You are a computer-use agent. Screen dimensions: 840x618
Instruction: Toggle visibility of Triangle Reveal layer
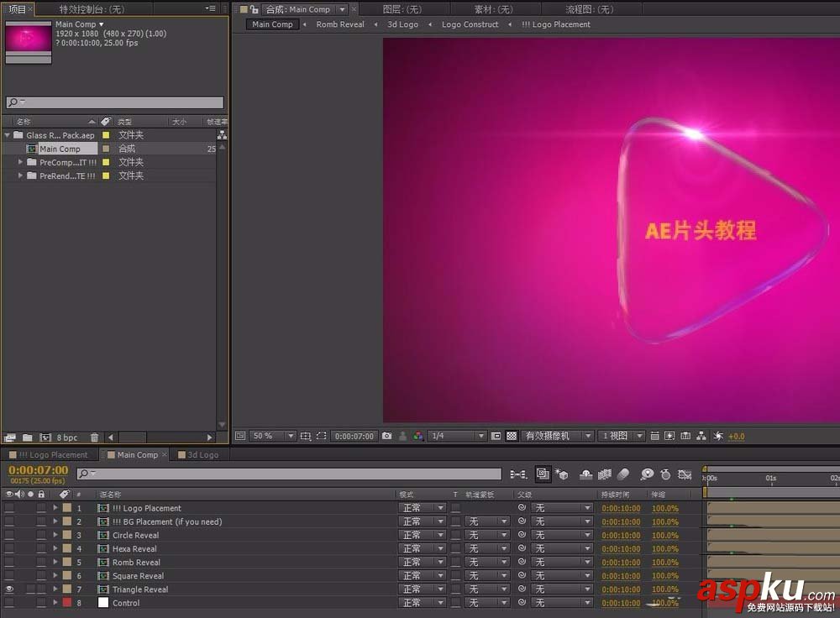9,589
